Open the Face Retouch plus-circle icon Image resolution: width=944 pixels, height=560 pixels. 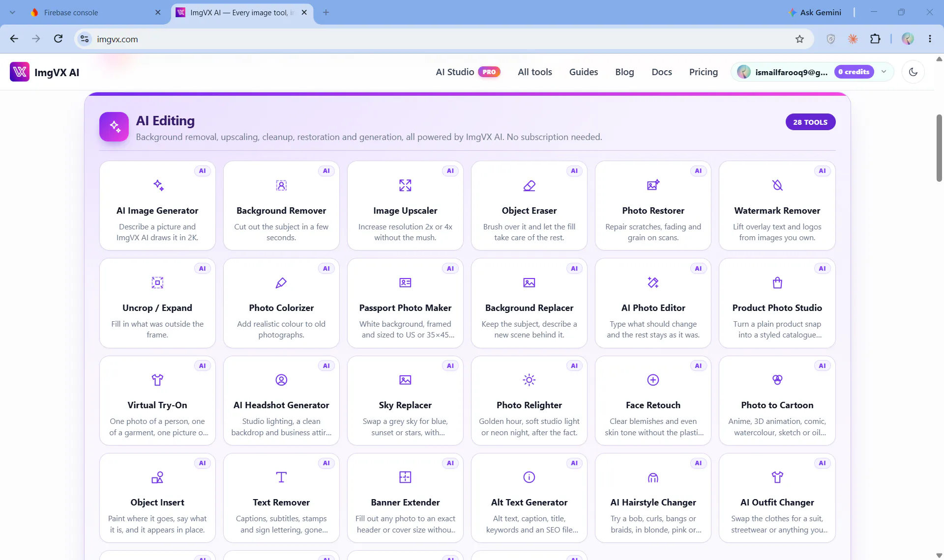click(x=653, y=380)
